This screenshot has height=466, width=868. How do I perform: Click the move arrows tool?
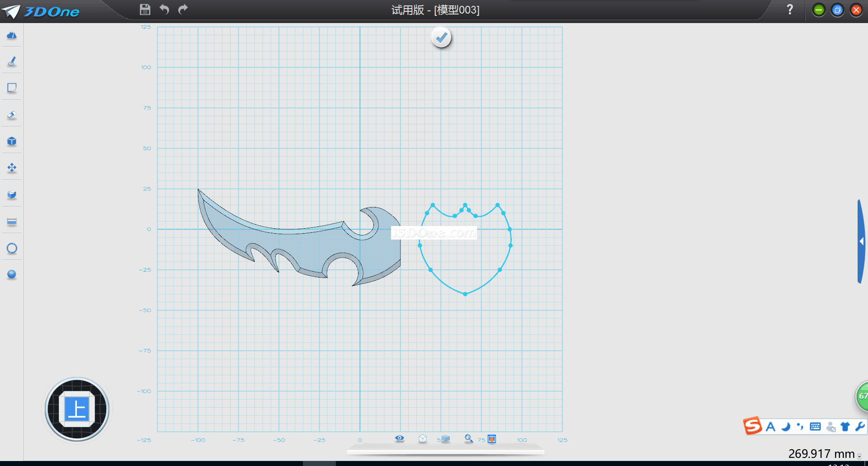[12, 168]
